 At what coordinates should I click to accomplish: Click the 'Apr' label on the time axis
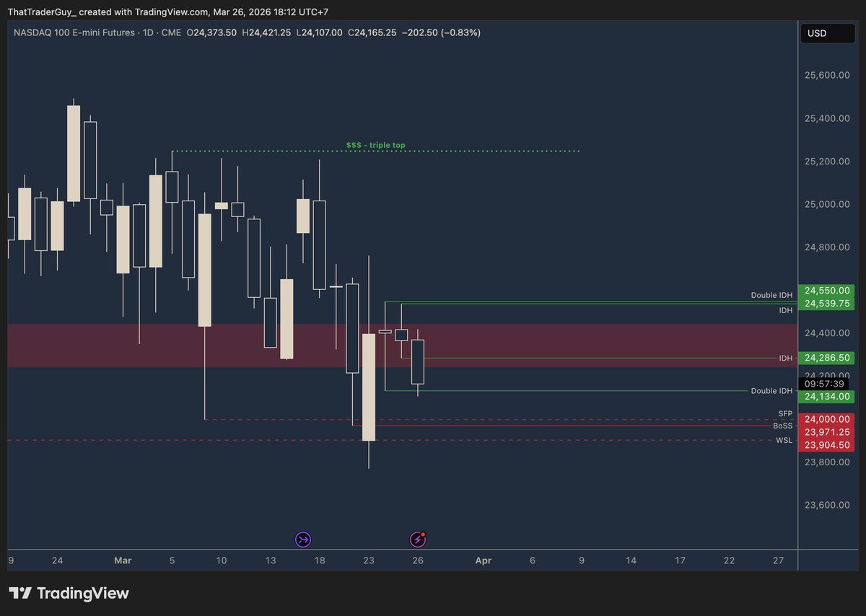pos(483,560)
